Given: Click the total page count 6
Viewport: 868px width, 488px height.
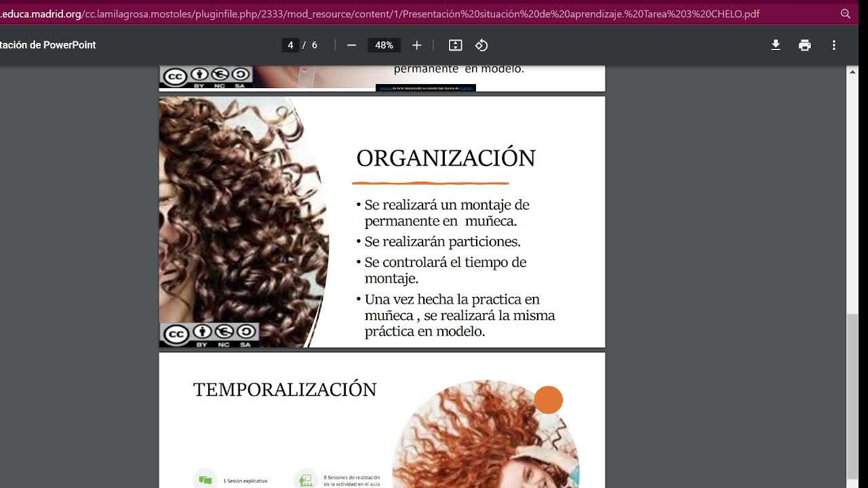Looking at the screenshot, I should coord(314,45).
